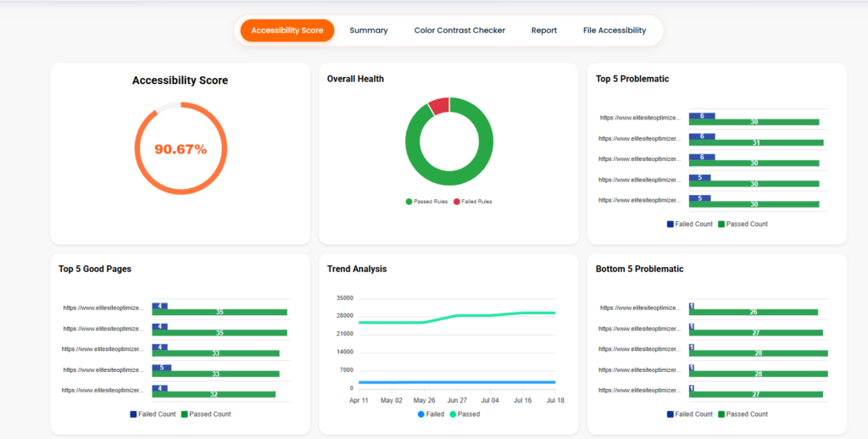Click the 90.67% score value
The height and width of the screenshot is (439, 868).
point(181,149)
